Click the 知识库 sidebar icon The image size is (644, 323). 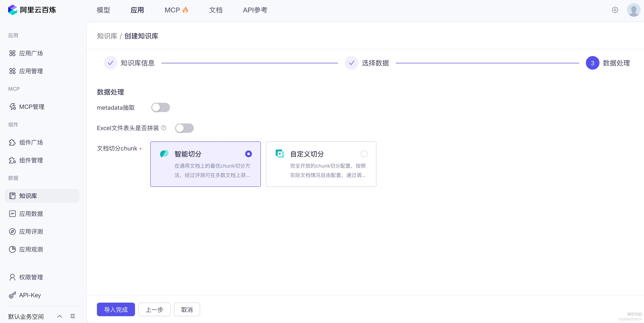(13, 196)
